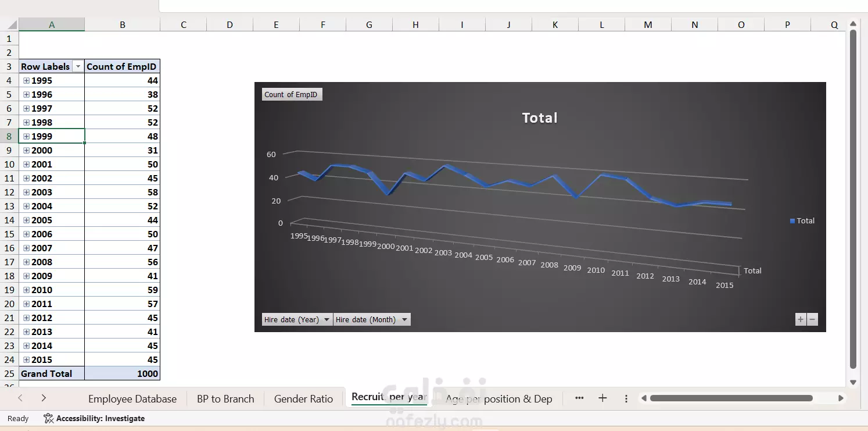The image size is (868, 431).
Task: Open the Row Labels filter dropdown
Action: click(78, 66)
